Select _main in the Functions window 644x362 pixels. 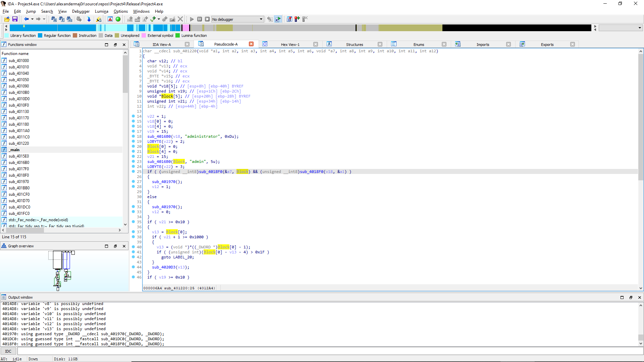[x=14, y=150]
